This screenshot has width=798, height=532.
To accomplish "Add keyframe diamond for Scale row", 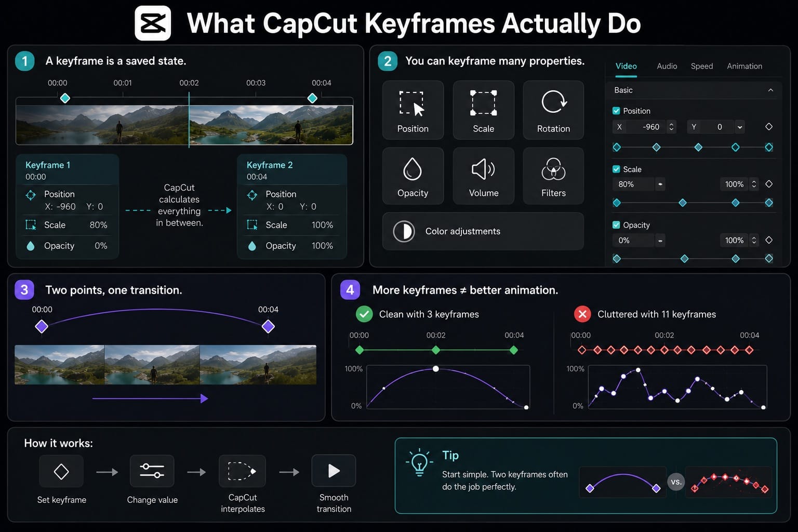I will [769, 184].
